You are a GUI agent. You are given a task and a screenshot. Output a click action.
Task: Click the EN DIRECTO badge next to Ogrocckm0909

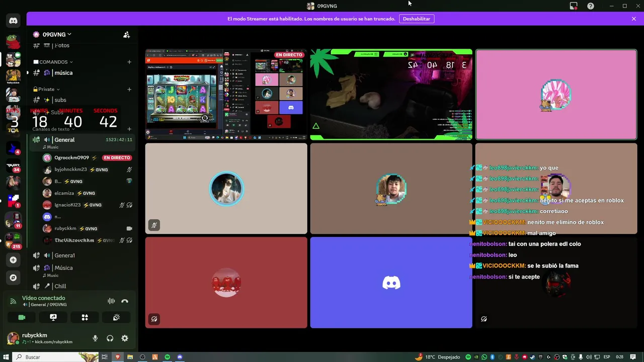point(117,158)
